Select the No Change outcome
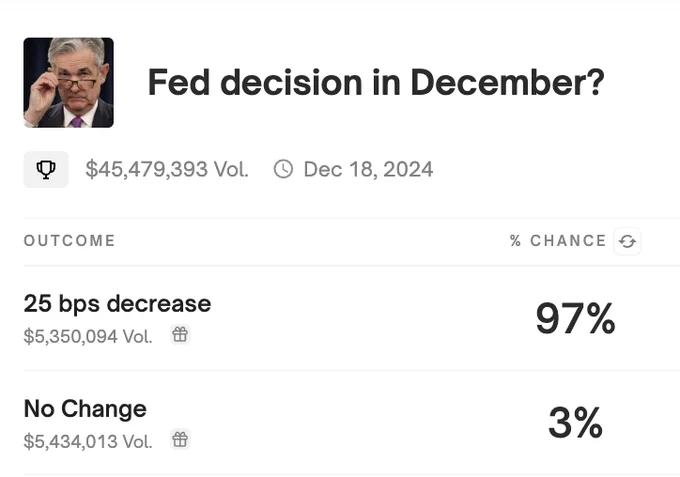The height and width of the screenshot is (477, 680). coord(85,409)
